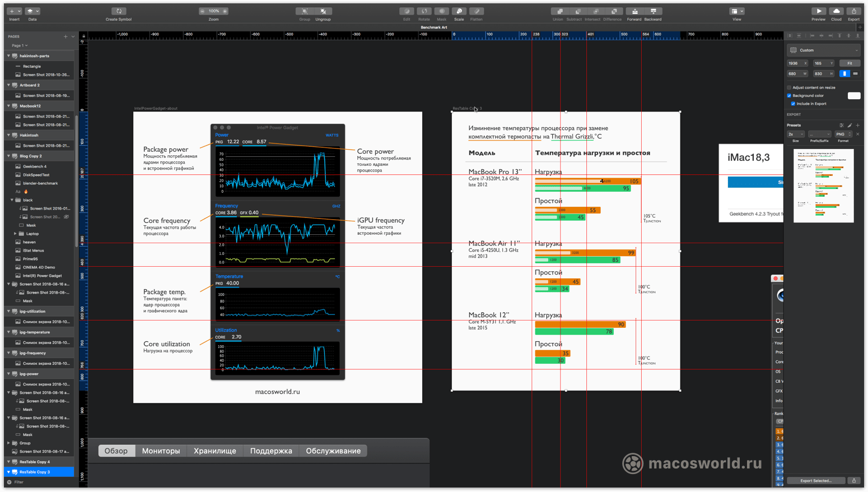Switch to the Хранилище tab
The height and width of the screenshot is (492, 868).
[215, 451]
